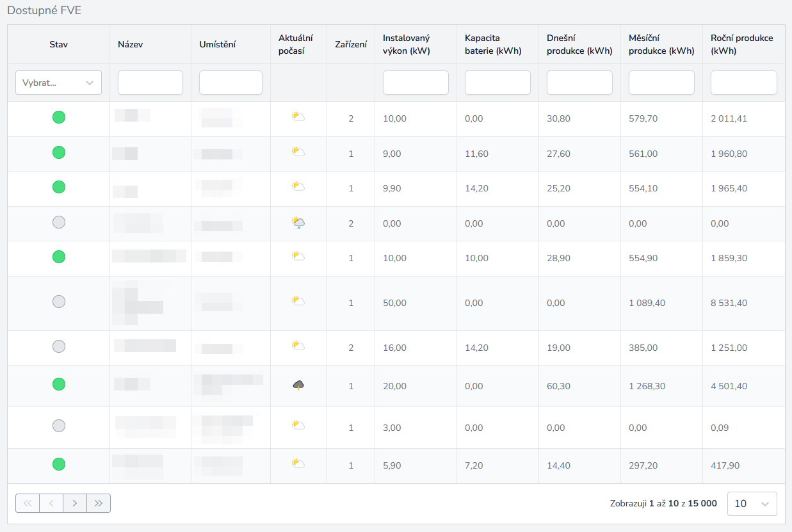Sort by the Roční produkce column header
Screen dimensions: 792x532
point(742,44)
